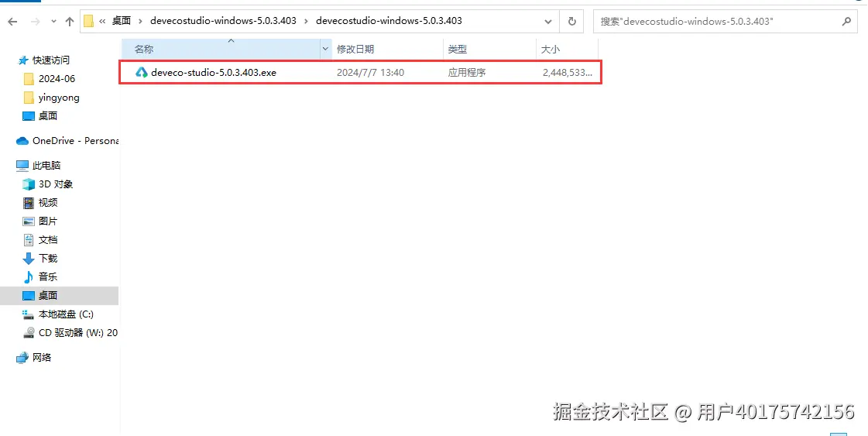Click the 快速访问 star icon
868x436 pixels.
coord(22,60)
